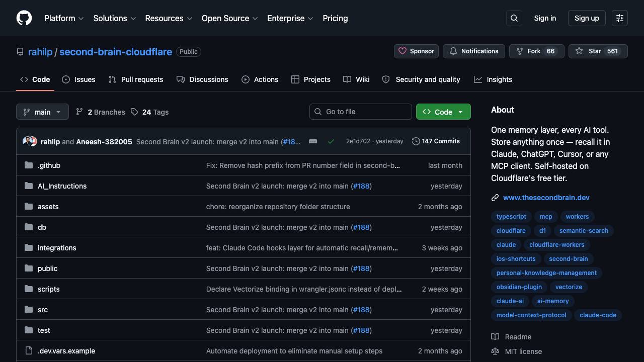The image size is (644, 362).
Task: Click the heart Sponsor button
Action: click(416, 51)
